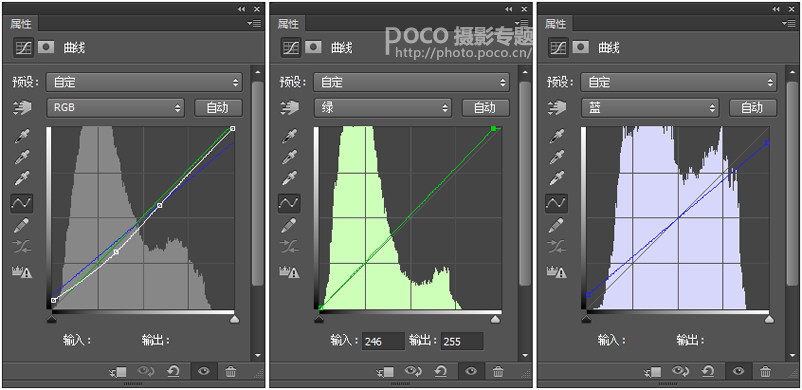The image size is (802, 390).
Task: Select Properties tab in RGB panel
Action: (21, 24)
